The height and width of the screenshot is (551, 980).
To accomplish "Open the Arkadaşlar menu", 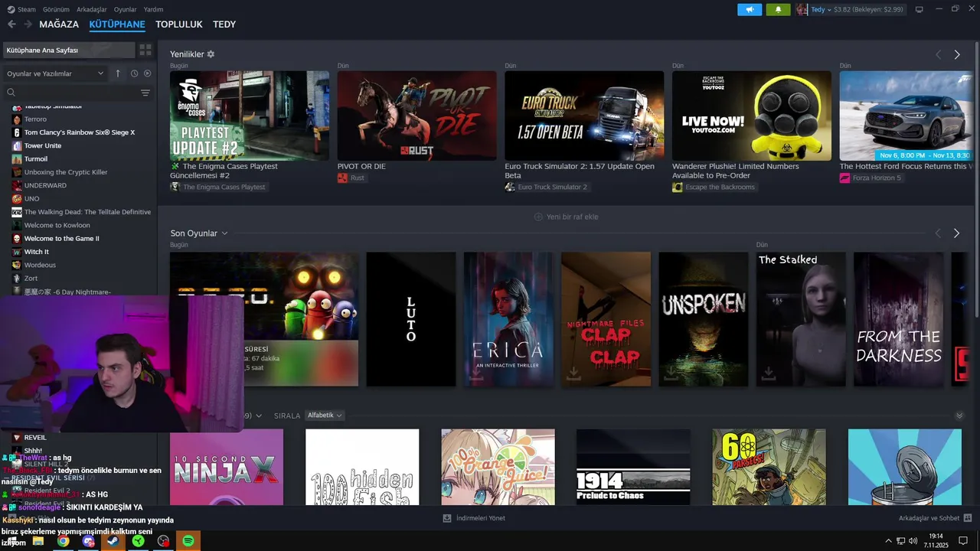I will pyautogui.click(x=92, y=9).
